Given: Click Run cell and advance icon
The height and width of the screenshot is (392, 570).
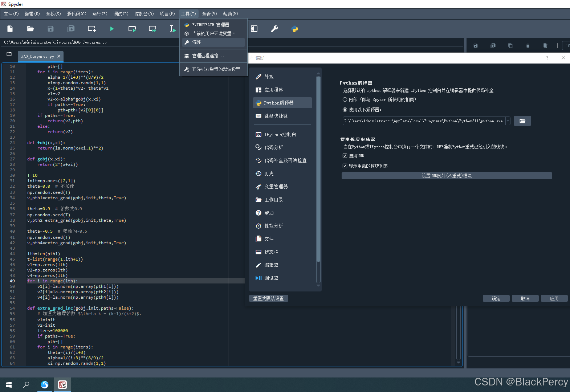Looking at the screenshot, I should [x=152, y=29].
